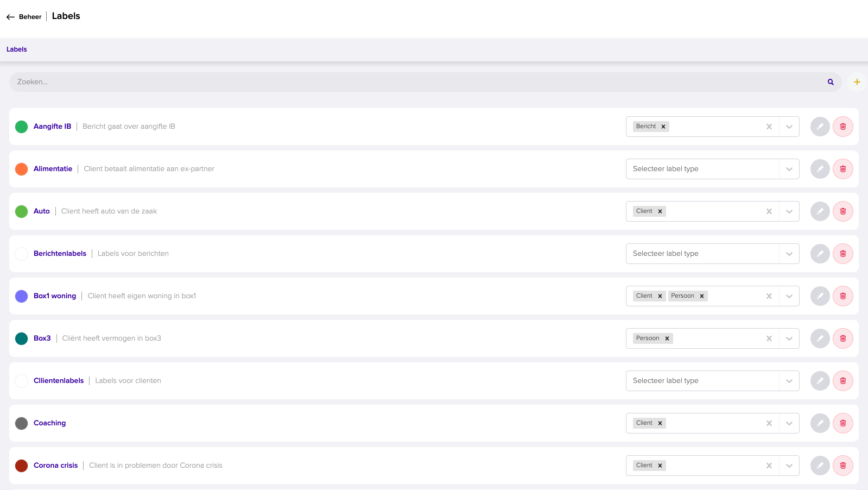868x490 pixels.
Task: Edit the Coaching label
Action: [x=820, y=423]
